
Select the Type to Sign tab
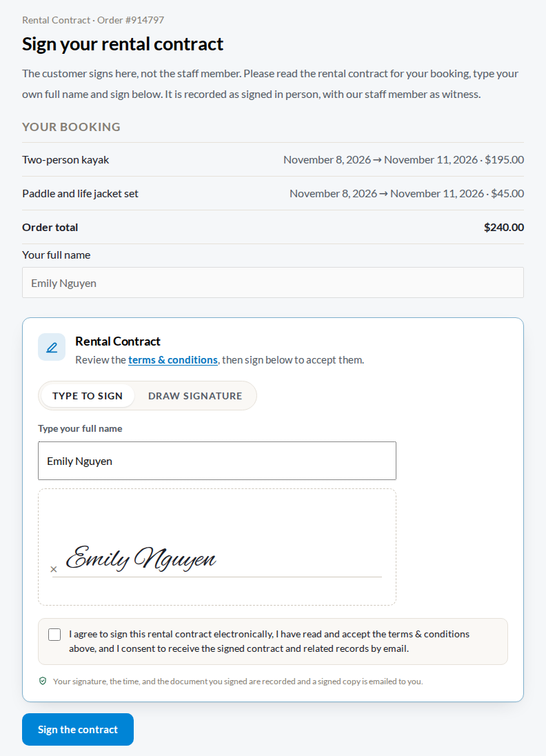pyautogui.click(x=88, y=396)
